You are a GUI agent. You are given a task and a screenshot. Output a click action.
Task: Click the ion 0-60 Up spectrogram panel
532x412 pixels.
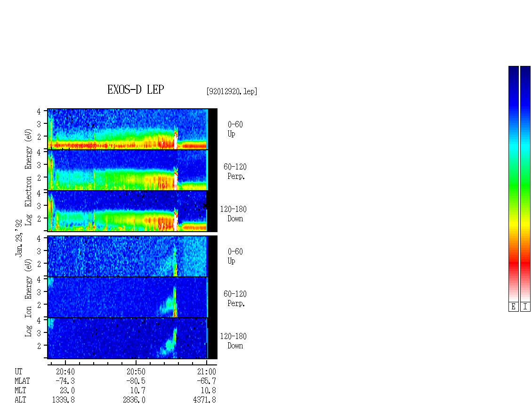click(132, 256)
